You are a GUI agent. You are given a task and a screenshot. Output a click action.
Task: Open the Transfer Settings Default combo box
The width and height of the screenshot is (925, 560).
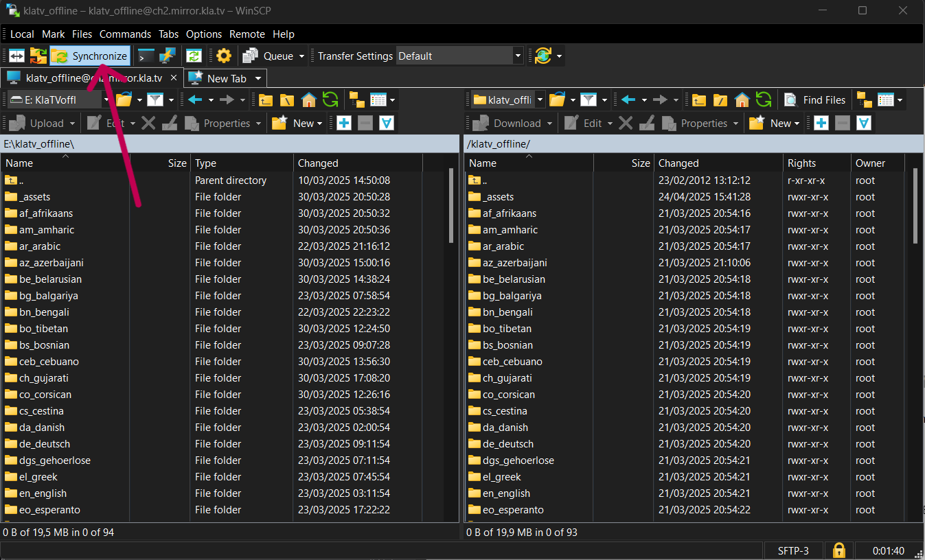(460, 56)
